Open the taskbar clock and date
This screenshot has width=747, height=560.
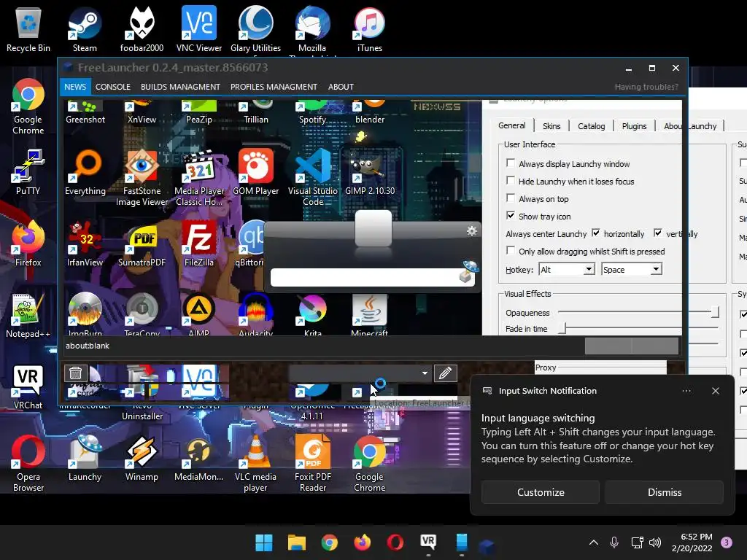click(x=692, y=542)
